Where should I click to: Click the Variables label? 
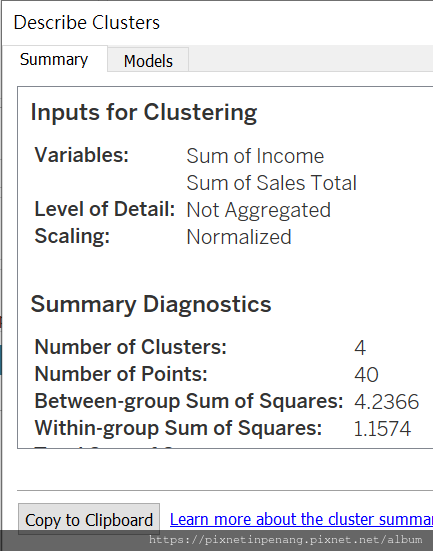[82, 155]
